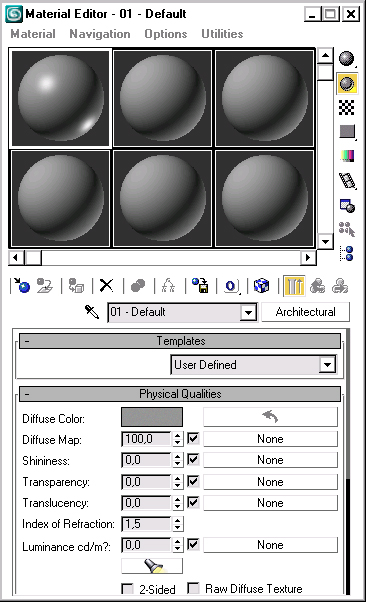Click Go Forward to Sibling icon
Screen dimensions: 366x602
(340, 286)
